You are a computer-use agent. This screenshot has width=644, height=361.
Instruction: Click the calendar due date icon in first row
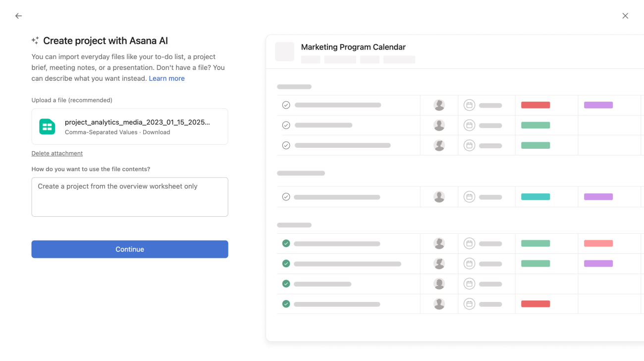469,105
